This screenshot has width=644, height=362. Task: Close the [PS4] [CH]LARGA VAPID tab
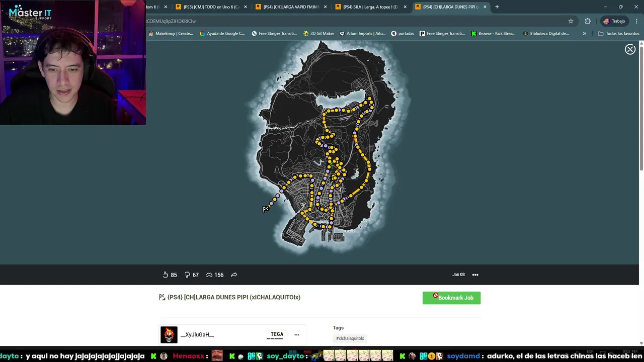pos(326,7)
